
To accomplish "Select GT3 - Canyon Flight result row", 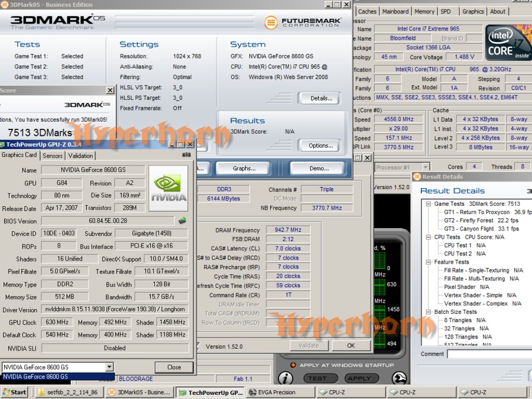I will coord(481,229).
